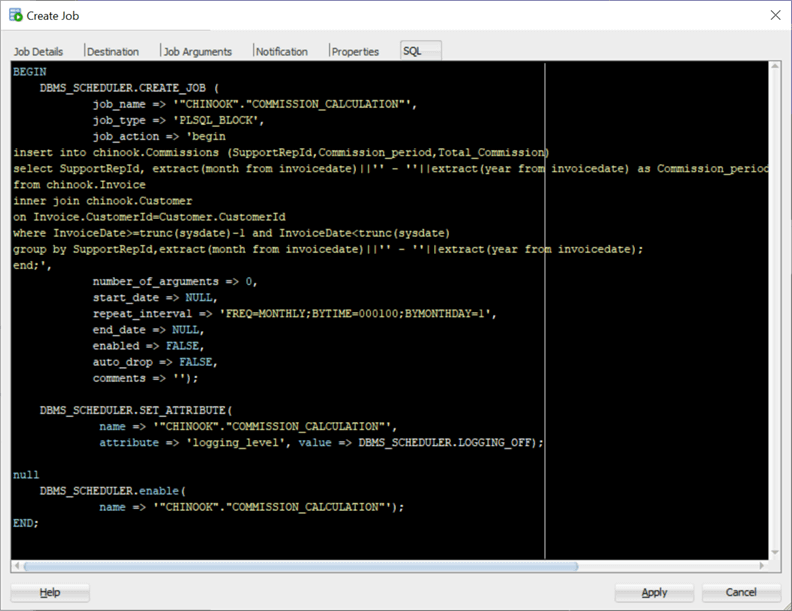Click the attribute 'logging_level' line
The width and height of the screenshot is (792, 611).
coord(321,443)
